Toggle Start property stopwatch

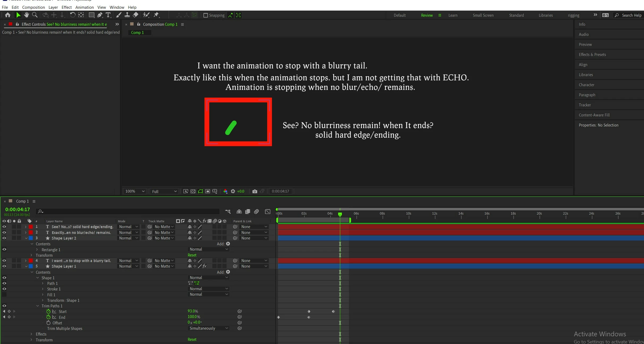click(48, 311)
